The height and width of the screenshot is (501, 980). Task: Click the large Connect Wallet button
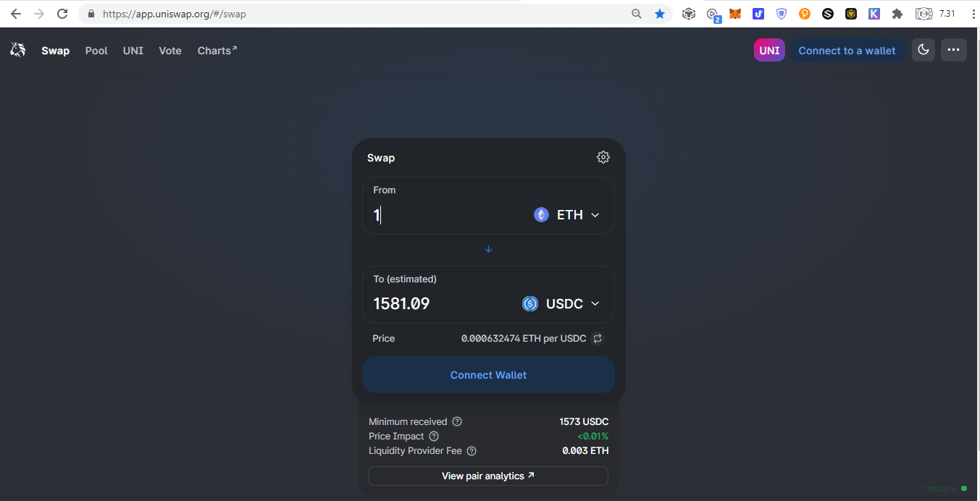(x=488, y=375)
